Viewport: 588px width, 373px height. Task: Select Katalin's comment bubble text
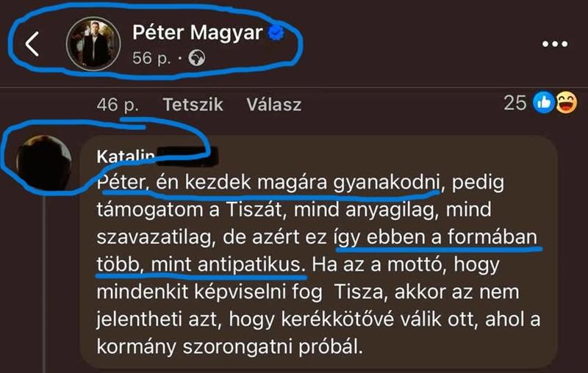tap(319, 251)
